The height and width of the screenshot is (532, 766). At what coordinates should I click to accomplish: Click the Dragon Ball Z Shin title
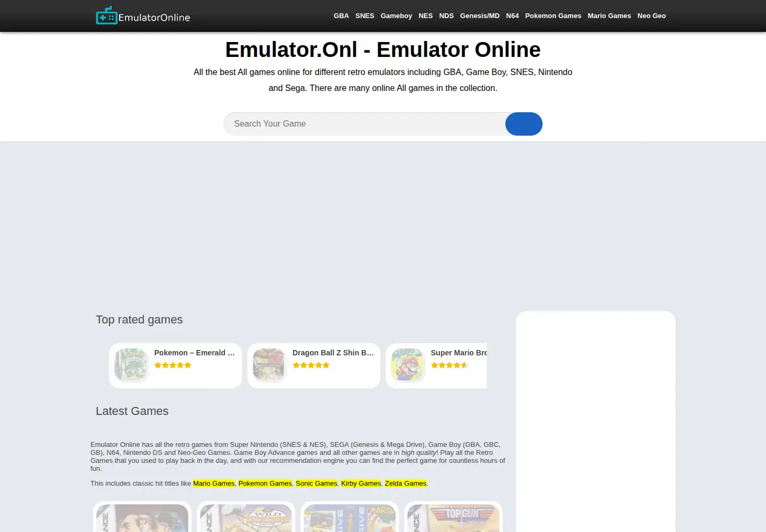[x=334, y=353]
